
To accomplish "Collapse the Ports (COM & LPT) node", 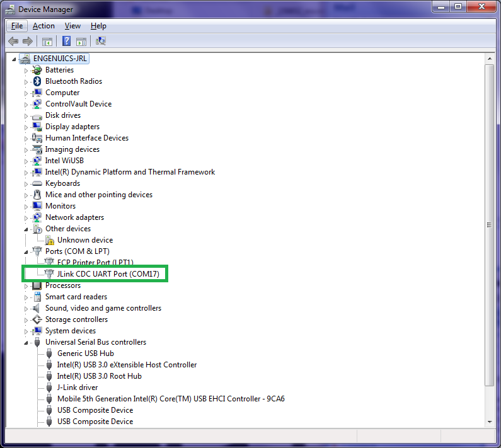I will pos(26,252).
